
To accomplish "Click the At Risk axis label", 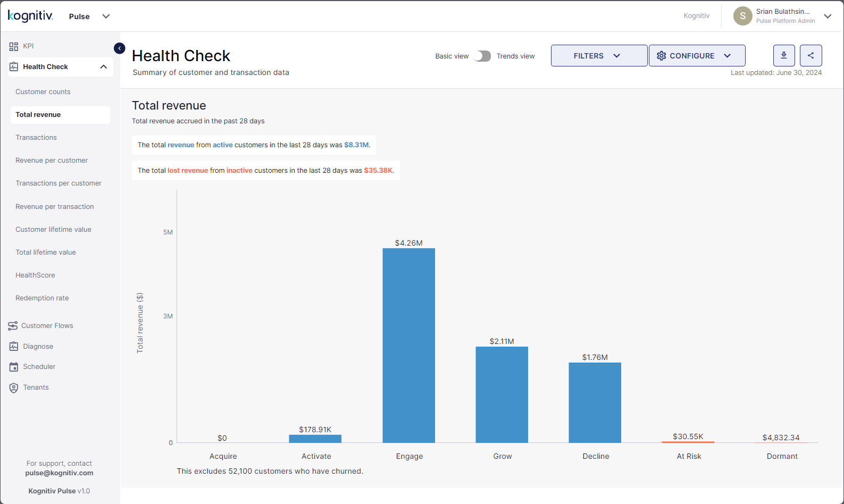I will pyautogui.click(x=689, y=457).
